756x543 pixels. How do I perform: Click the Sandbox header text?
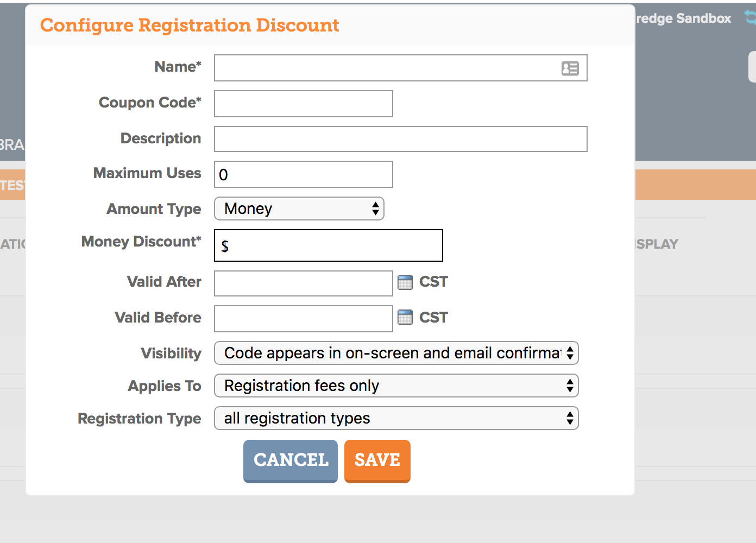pyautogui.click(x=683, y=18)
